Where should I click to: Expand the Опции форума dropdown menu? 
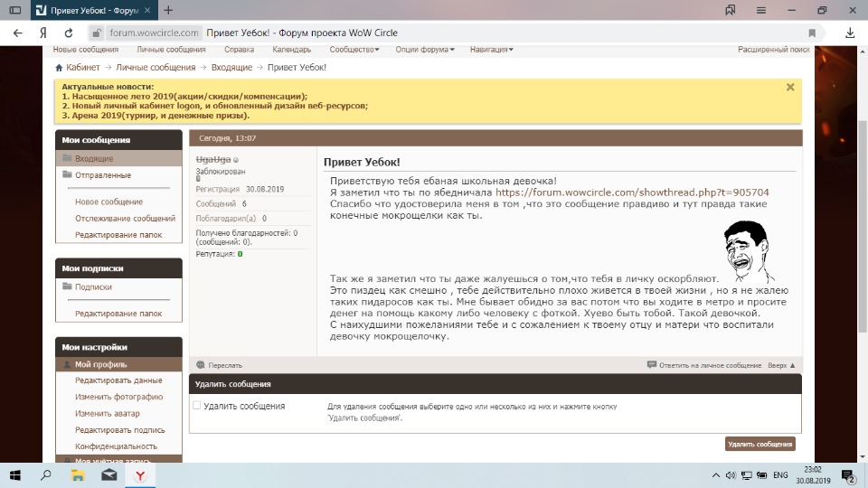click(x=425, y=50)
